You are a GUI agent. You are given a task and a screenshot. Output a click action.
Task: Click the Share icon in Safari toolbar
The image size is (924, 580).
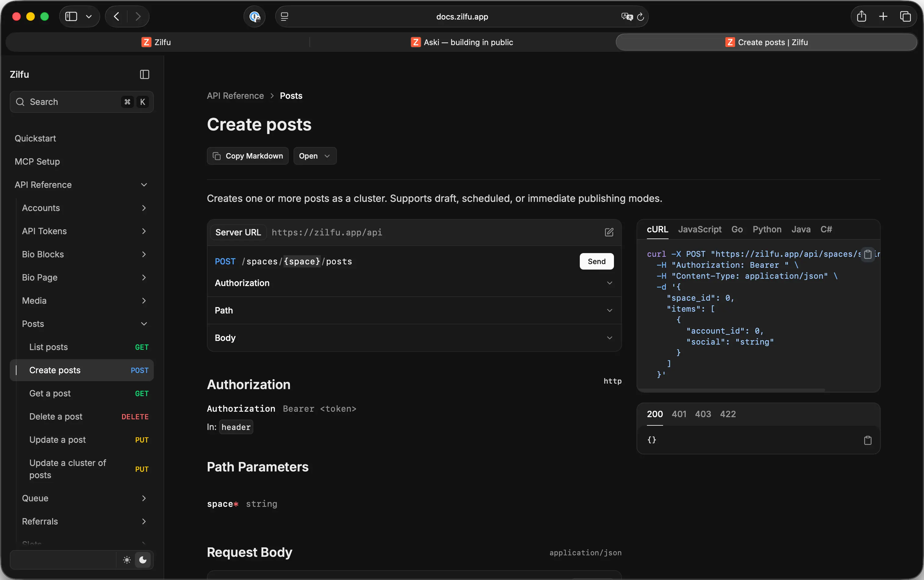(x=861, y=16)
